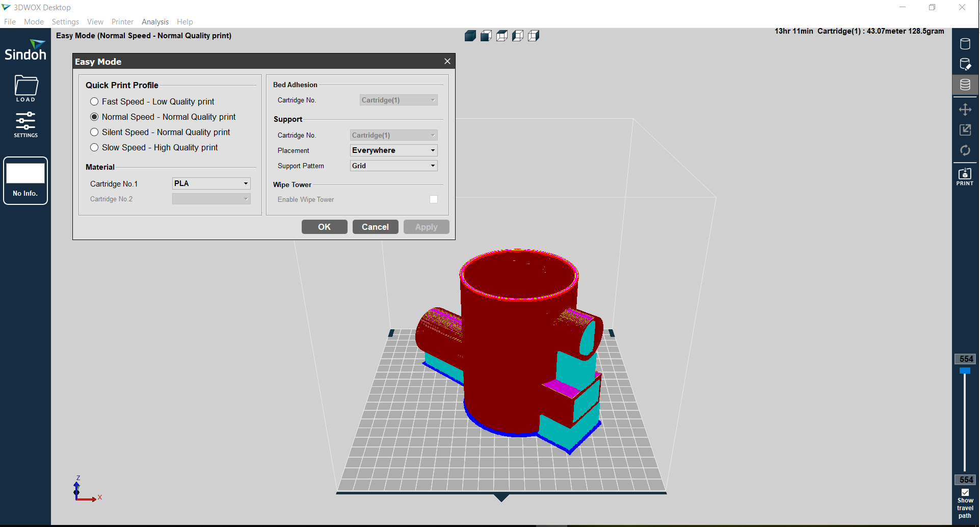Open the Settings menu

65,22
